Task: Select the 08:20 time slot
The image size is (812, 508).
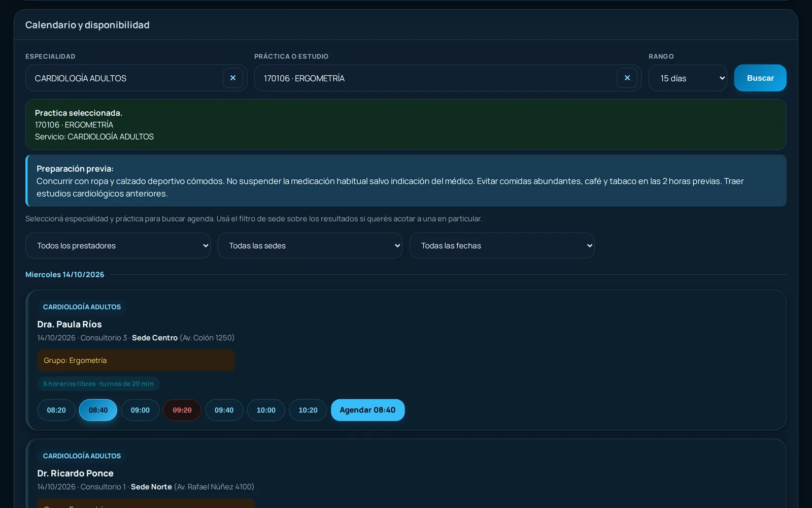Action: tap(56, 410)
